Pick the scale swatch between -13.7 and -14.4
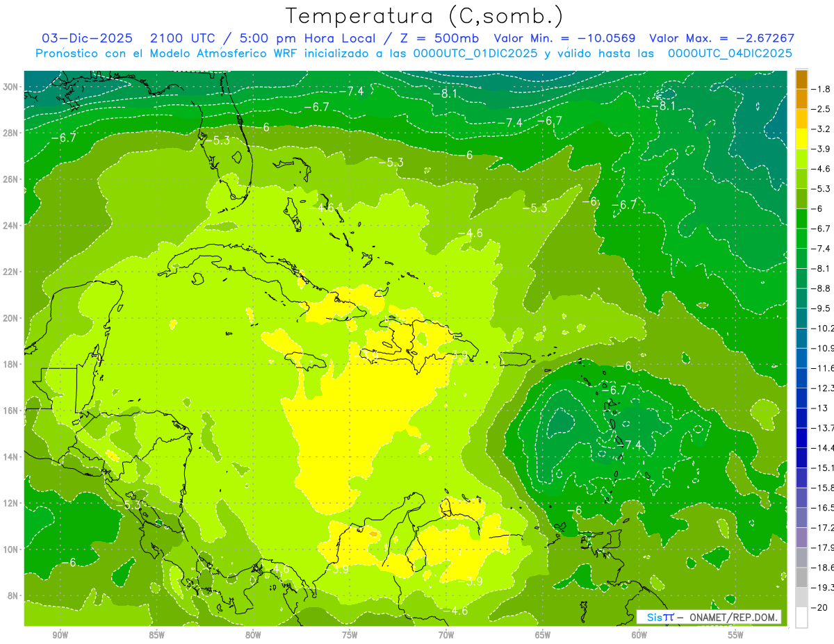The height and width of the screenshot is (644, 834). (x=801, y=438)
